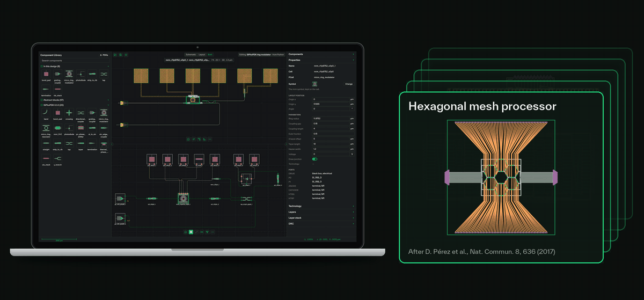Toggle the Draw junction switch

click(x=314, y=159)
